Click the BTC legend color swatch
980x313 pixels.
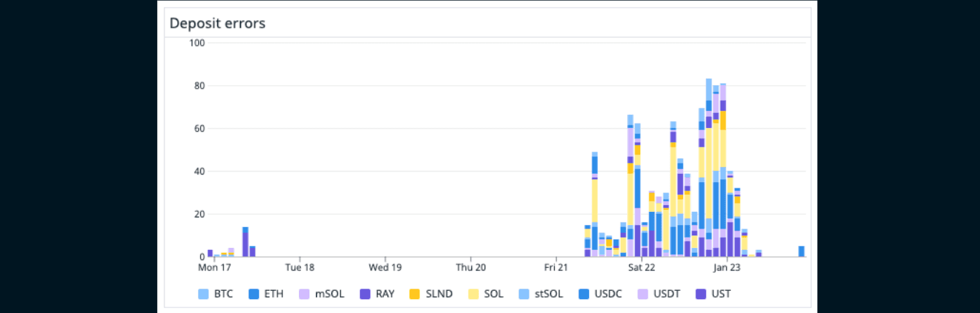click(x=203, y=294)
